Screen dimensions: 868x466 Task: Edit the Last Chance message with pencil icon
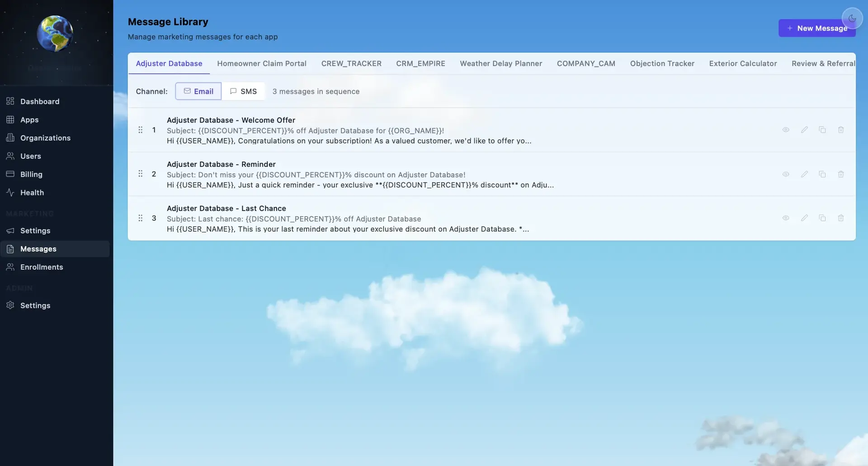[804, 218]
